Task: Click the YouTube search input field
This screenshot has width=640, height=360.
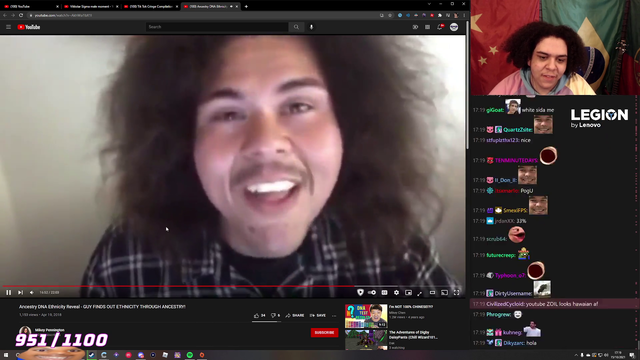Action: coord(217,27)
